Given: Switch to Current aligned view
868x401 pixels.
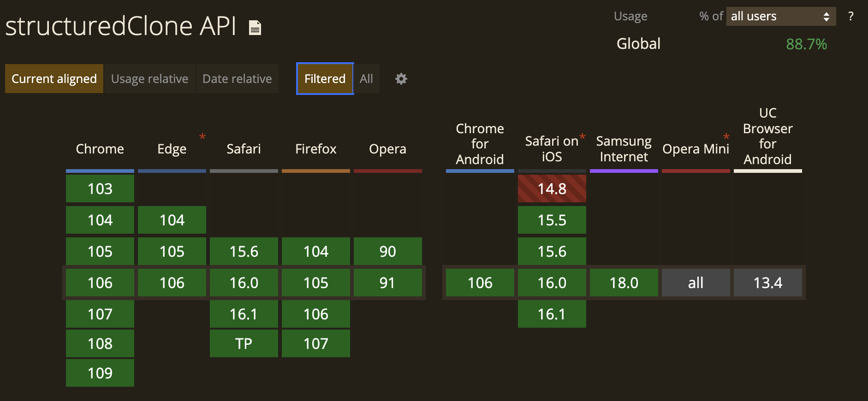Looking at the screenshot, I should tap(54, 79).
